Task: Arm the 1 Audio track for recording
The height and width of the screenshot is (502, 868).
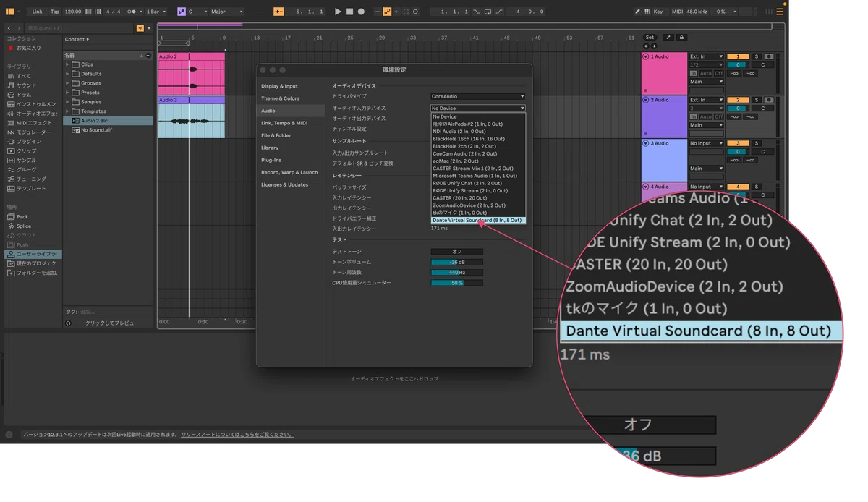Action: click(768, 56)
